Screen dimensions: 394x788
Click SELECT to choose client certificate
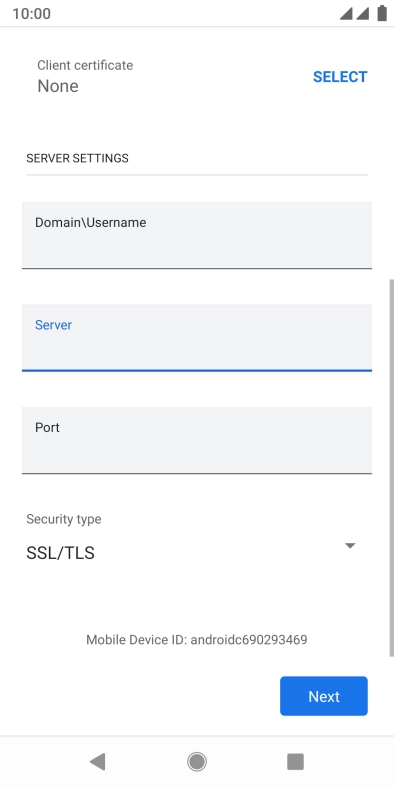click(340, 77)
